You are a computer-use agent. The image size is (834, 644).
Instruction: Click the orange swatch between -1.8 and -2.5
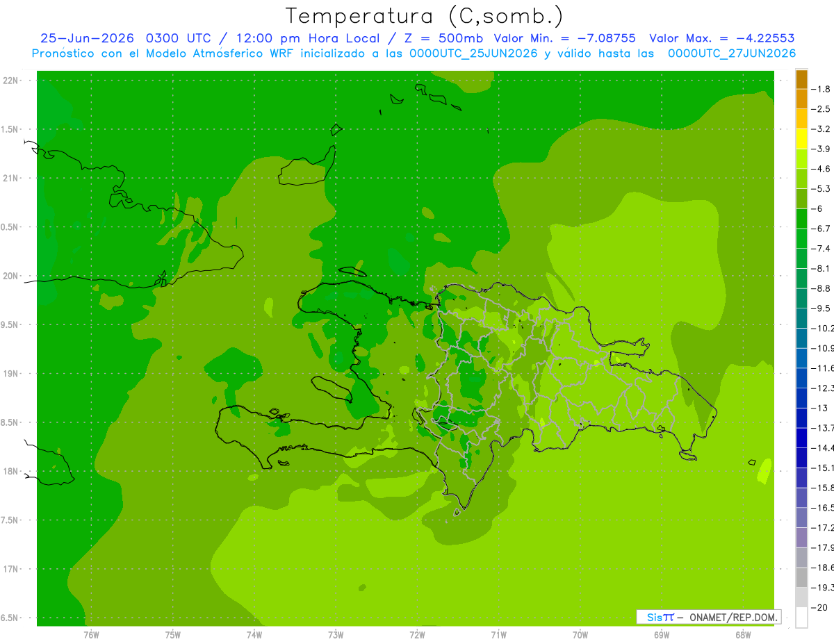(801, 99)
